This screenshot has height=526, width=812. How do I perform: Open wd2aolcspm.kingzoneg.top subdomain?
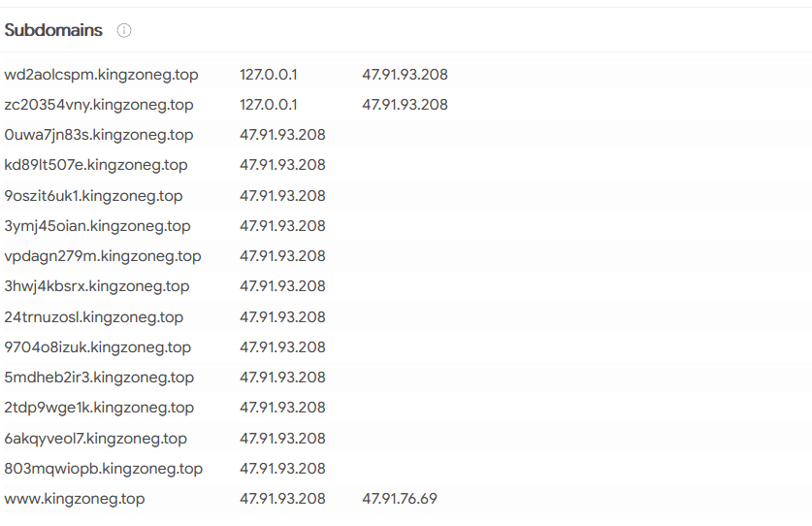pos(101,75)
